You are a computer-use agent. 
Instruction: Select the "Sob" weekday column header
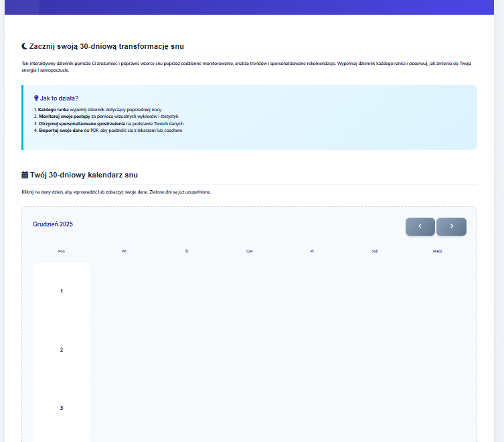point(375,251)
